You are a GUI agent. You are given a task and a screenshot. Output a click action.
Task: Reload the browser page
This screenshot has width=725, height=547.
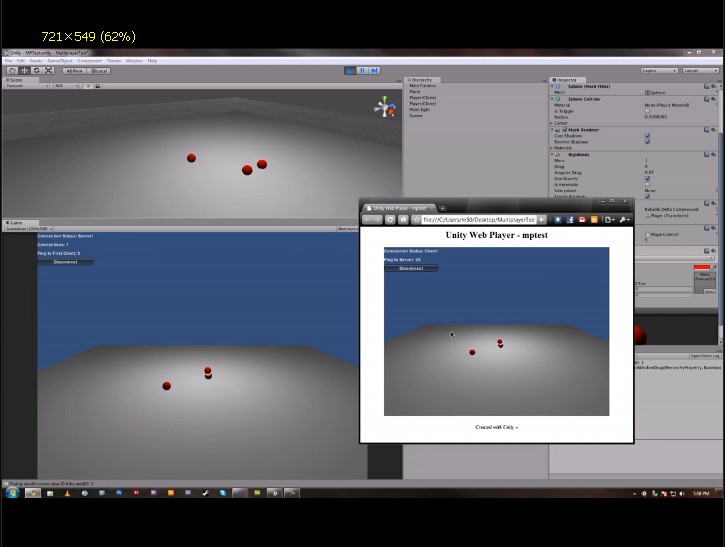click(x=390, y=220)
